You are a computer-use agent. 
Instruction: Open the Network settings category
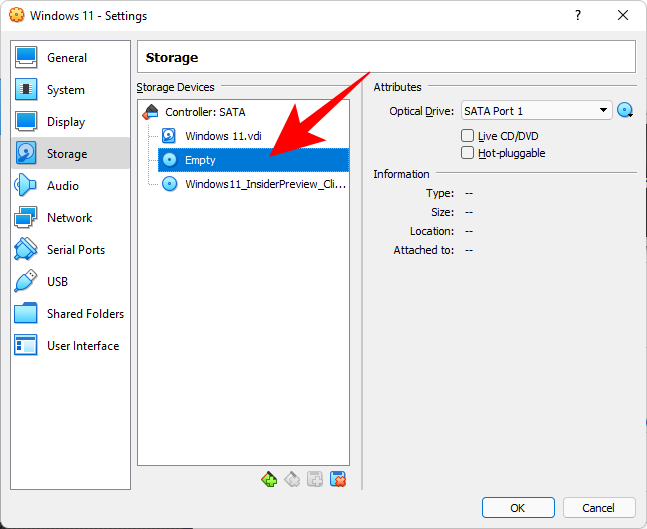point(68,218)
